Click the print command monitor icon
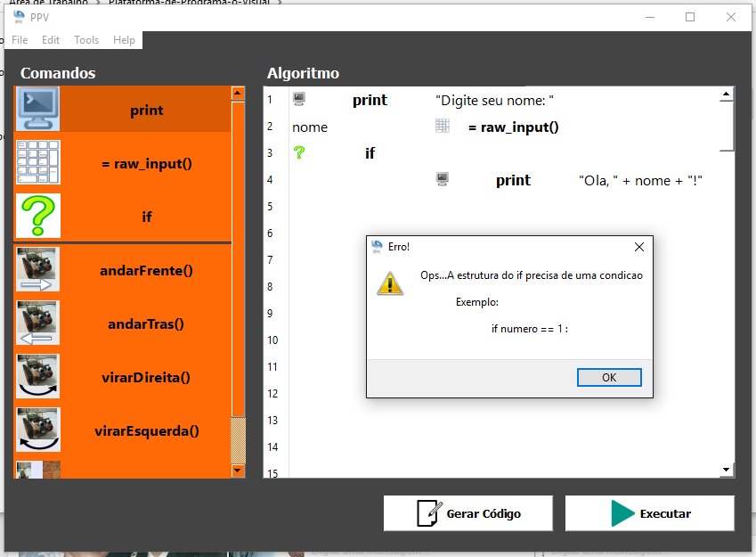This screenshot has width=756, height=557. 37,110
